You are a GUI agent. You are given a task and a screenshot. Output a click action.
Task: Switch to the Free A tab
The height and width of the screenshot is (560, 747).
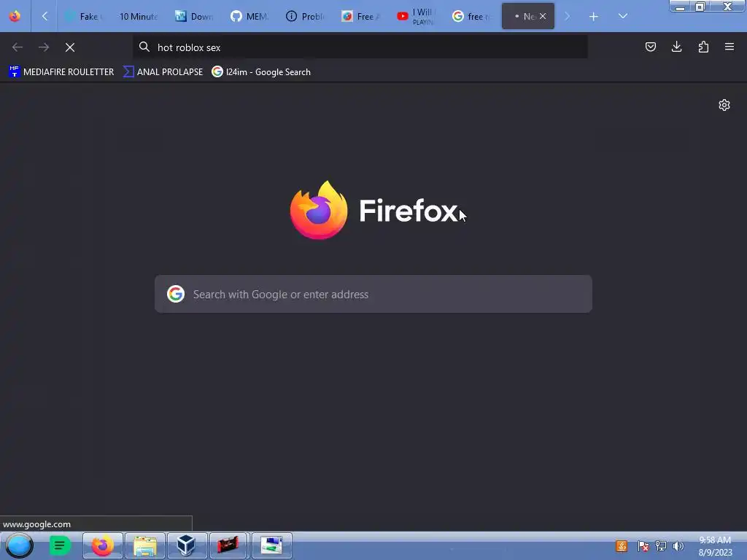pyautogui.click(x=360, y=16)
